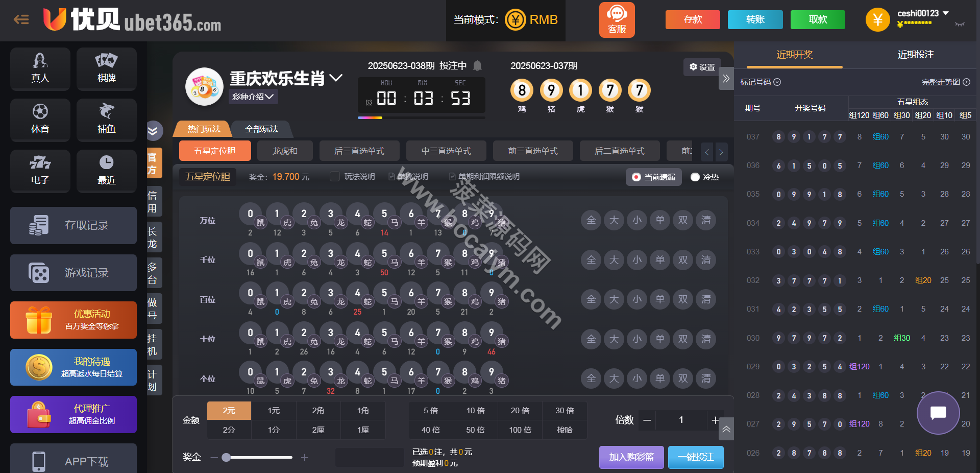Viewport: 980px width, 473px height.
Task: Open 电子 slot games category
Action: point(40,171)
